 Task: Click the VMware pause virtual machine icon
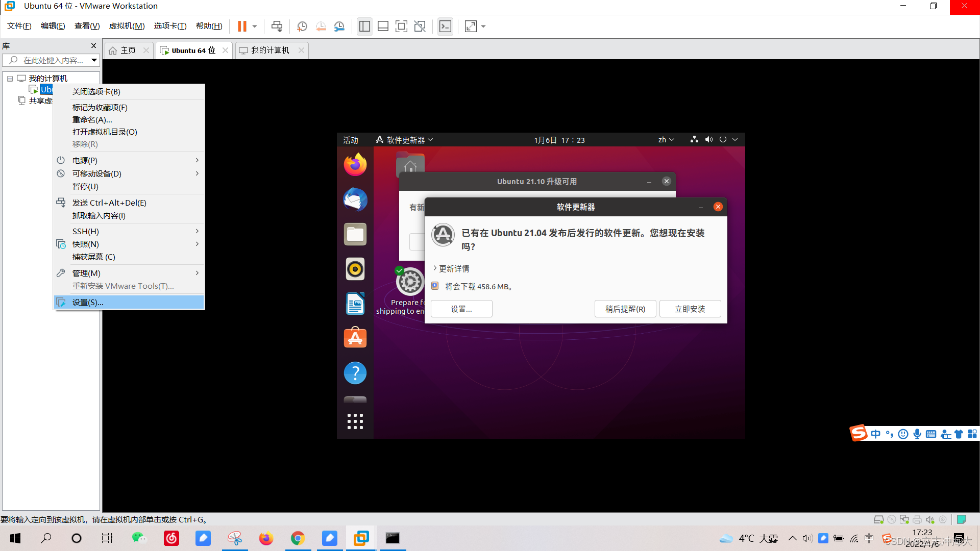tap(242, 26)
